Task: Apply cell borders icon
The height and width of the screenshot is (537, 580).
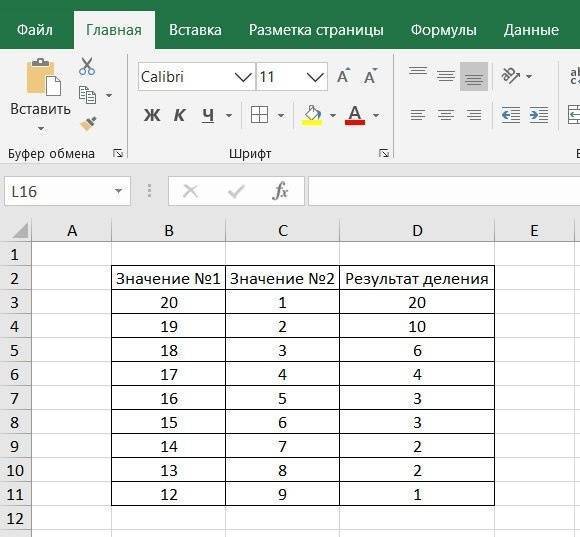Action: point(259,115)
